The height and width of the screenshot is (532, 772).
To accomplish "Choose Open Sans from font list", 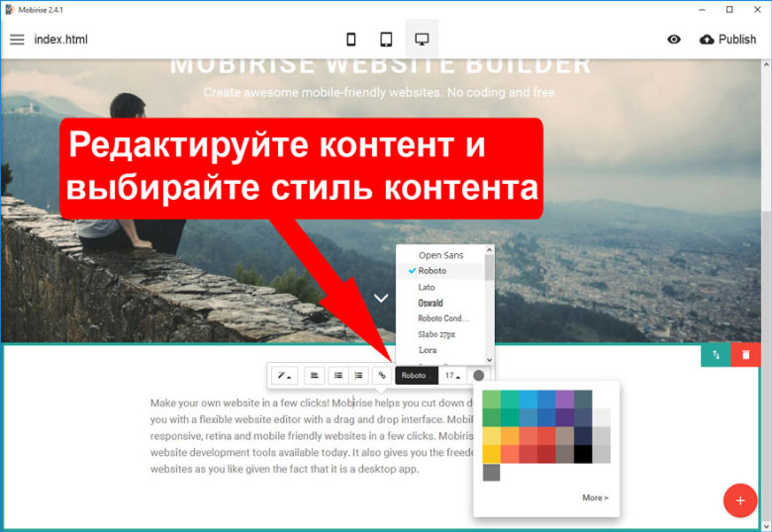I will coord(440,255).
